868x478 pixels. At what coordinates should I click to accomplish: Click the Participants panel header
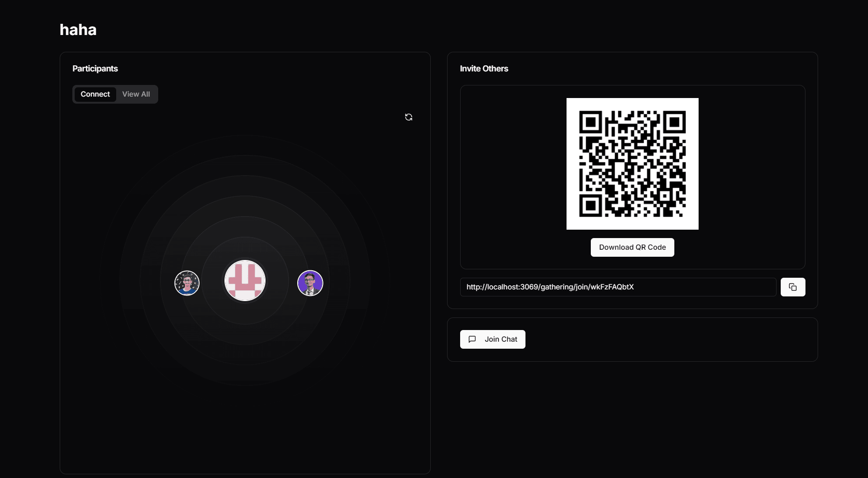[95, 68]
